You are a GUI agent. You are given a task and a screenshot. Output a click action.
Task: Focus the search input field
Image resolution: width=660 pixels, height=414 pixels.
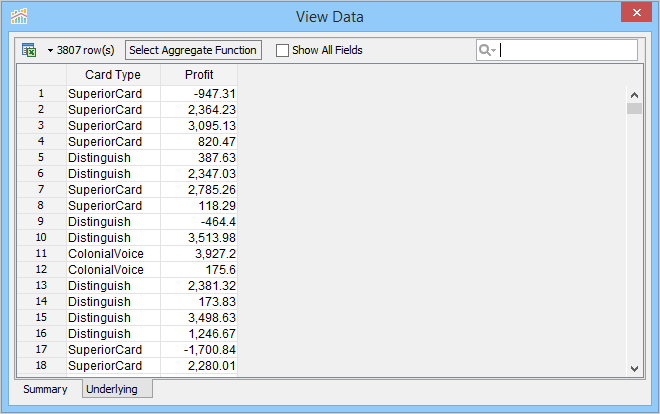(x=567, y=50)
